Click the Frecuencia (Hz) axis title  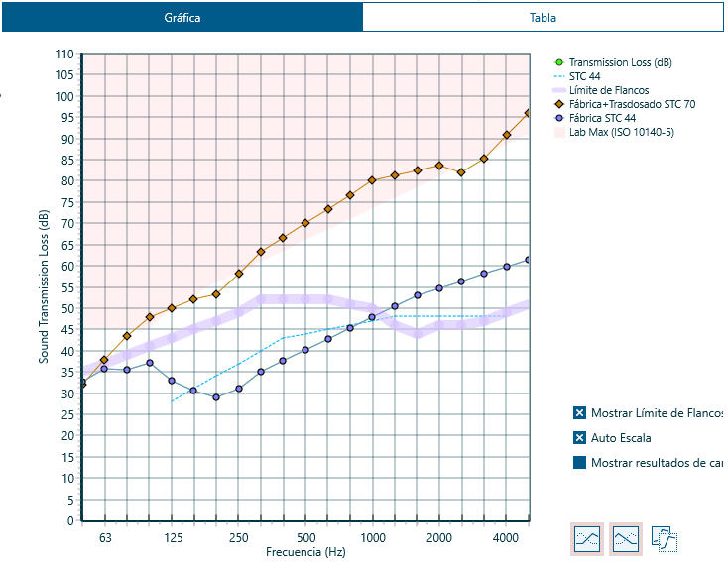click(x=305, y=551)
